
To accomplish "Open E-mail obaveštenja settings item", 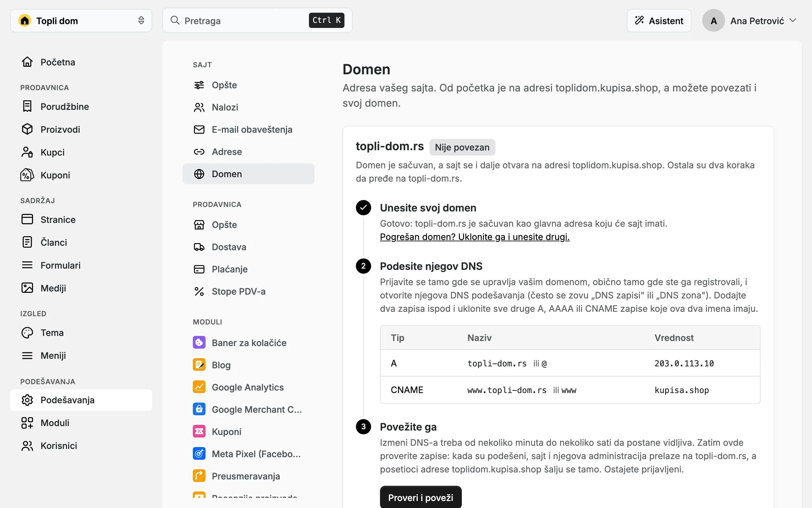I will (x=249, y=129).
